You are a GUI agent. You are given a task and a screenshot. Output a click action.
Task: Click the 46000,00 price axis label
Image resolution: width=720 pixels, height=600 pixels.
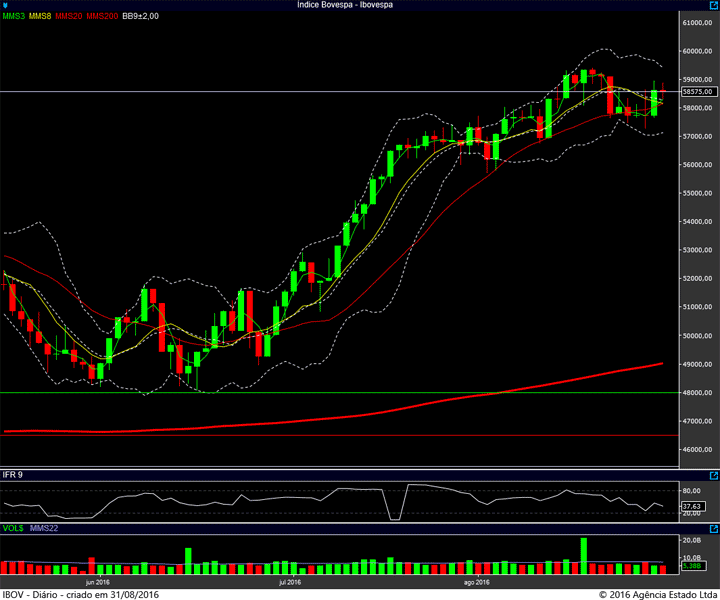pyautogui.click(x=697, y=449)
